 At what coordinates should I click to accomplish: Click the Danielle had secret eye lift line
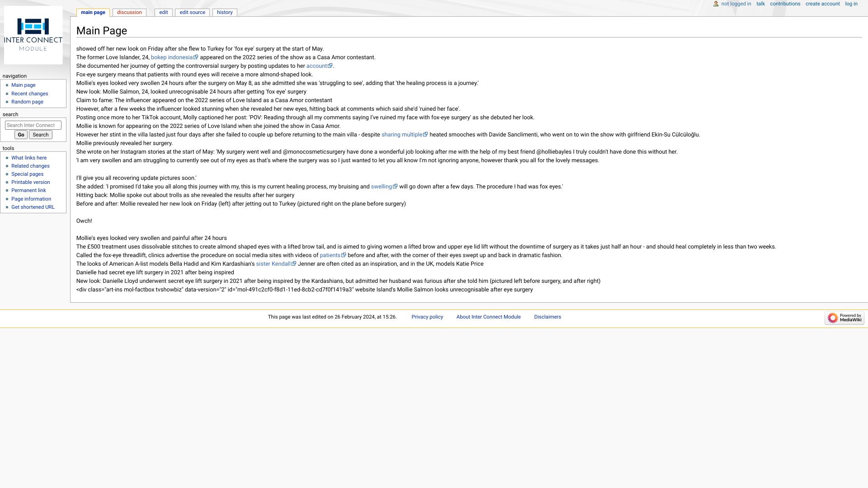pos(155,272)
